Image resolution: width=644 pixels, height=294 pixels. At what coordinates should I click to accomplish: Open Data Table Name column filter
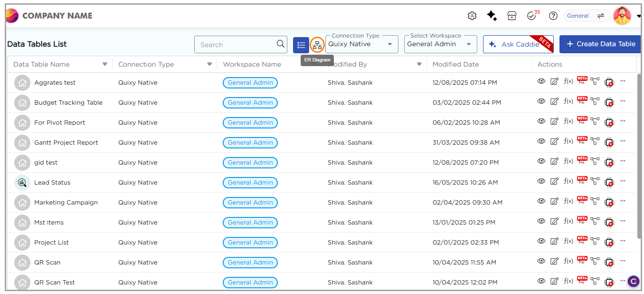[105, 64]
